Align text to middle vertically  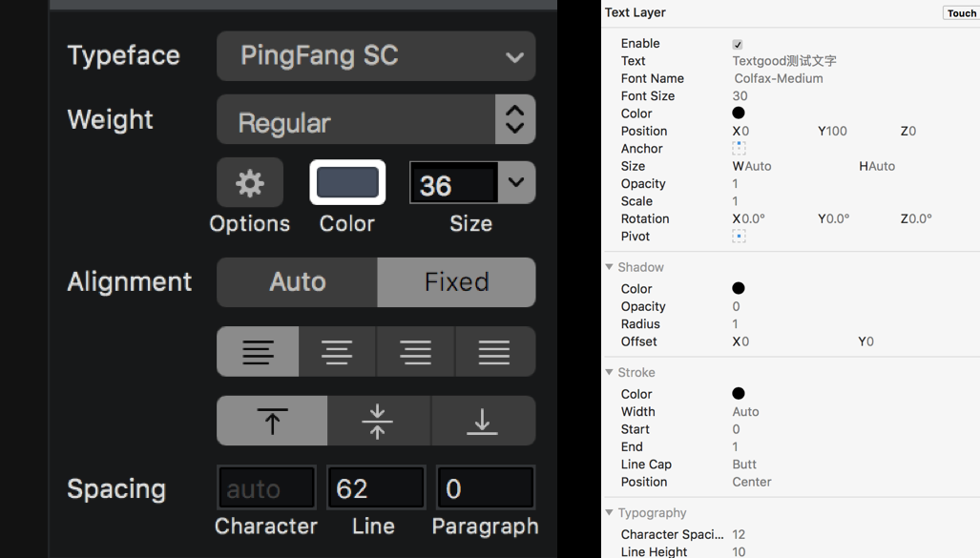[x=378, y=422]
